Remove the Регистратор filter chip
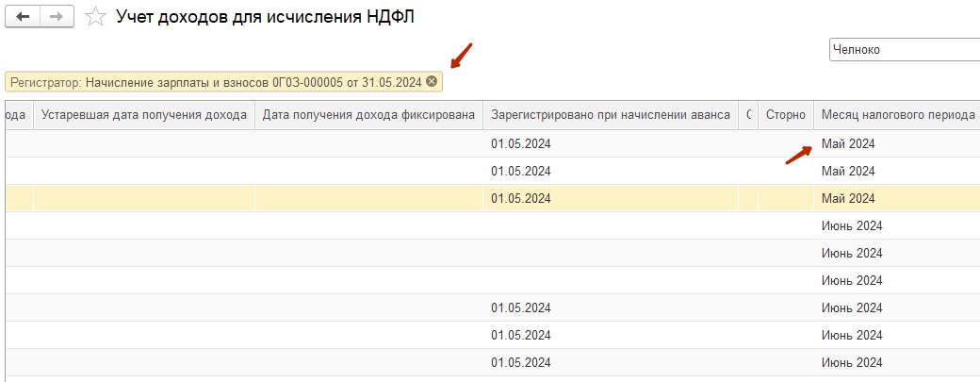Viewport: 980px width, 382px height. tap(432, 82)
